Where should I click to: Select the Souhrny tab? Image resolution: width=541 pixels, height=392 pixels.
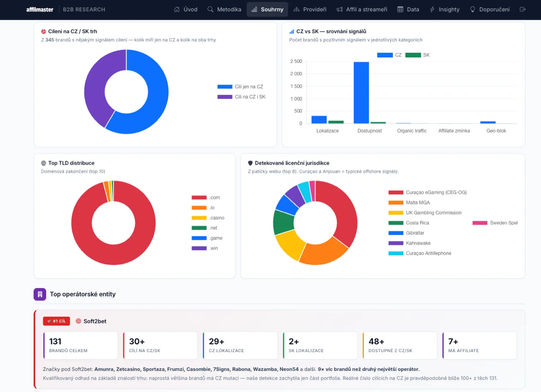pos(268,9)
